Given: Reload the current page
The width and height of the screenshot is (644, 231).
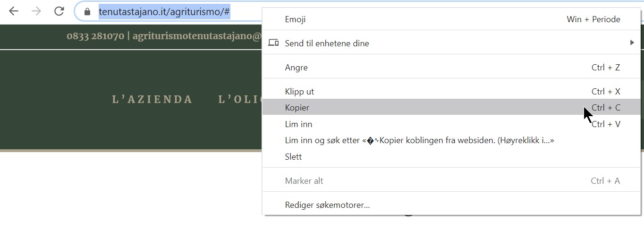Looking at the screenshot, I should click(59, 11).
